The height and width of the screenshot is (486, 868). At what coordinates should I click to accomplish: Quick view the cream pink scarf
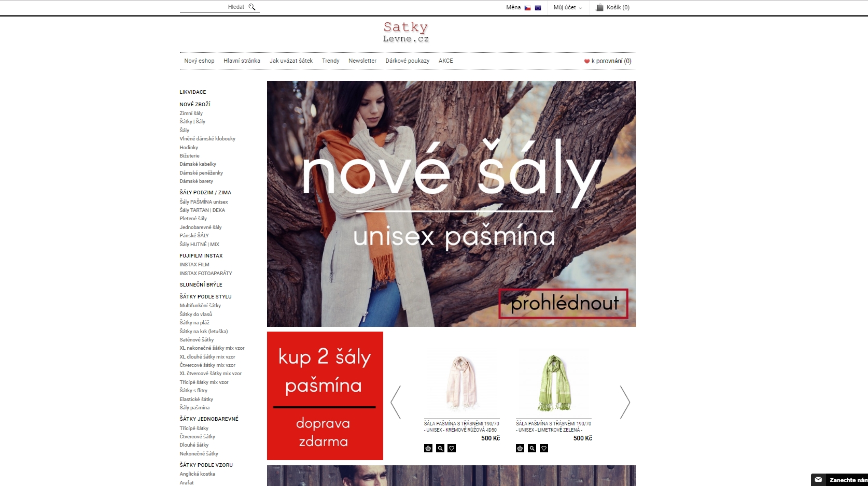click(x=440, y=448)
